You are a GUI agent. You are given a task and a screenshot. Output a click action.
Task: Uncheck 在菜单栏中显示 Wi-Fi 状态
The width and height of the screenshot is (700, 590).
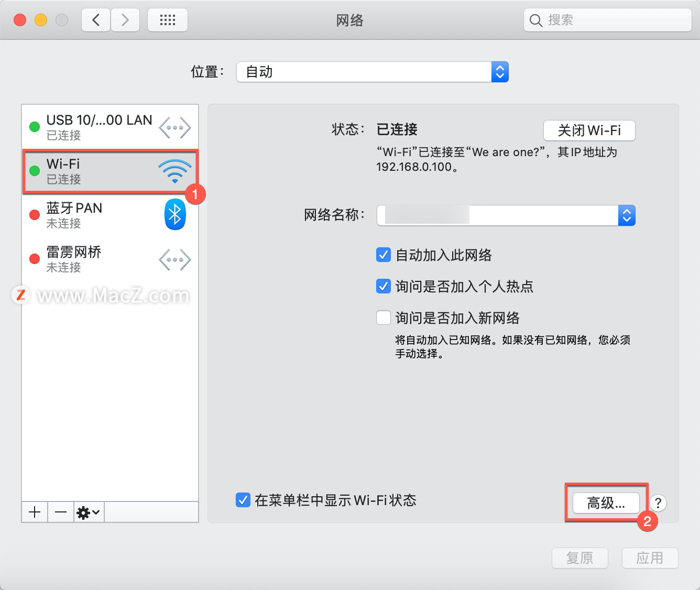tap(243, 500)
